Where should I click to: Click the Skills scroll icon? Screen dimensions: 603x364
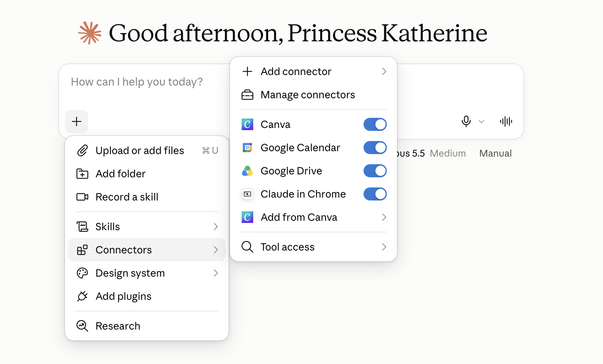click(x=82, y=227)
